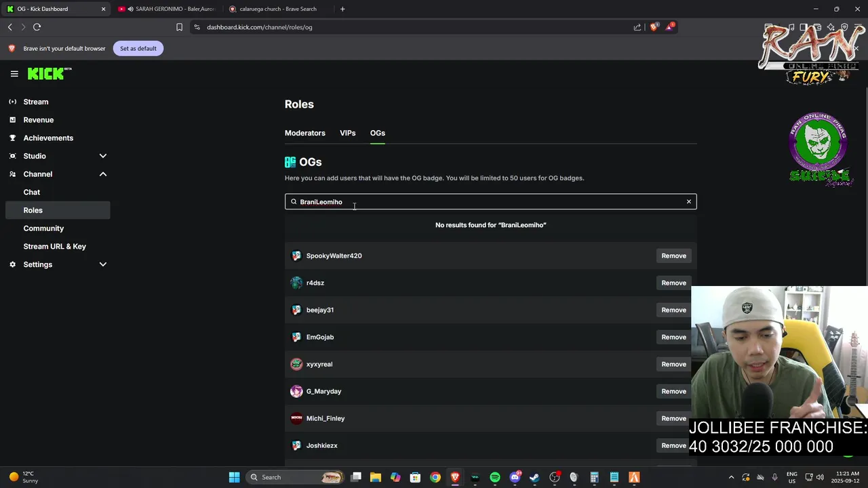
Task: Click the username EmGojab
Action: point(320,337)
